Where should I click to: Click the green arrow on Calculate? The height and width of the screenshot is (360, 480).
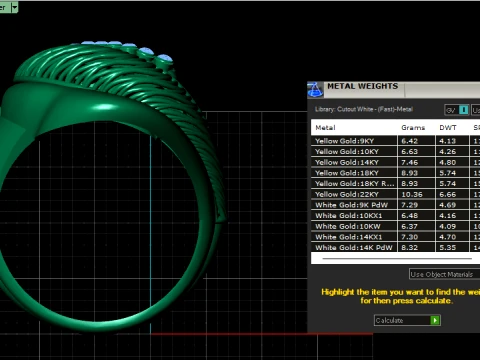[435, 320]
